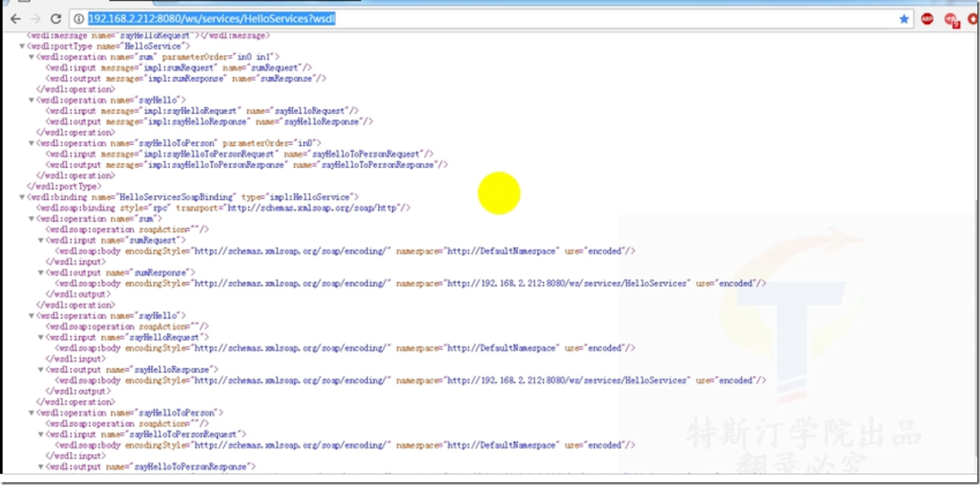Image resolution: width=980 pixels, height=485 pixels.
Task: Collapse sayHelloToPerson operation with parameterOrder "in0"
Action: 31,144
